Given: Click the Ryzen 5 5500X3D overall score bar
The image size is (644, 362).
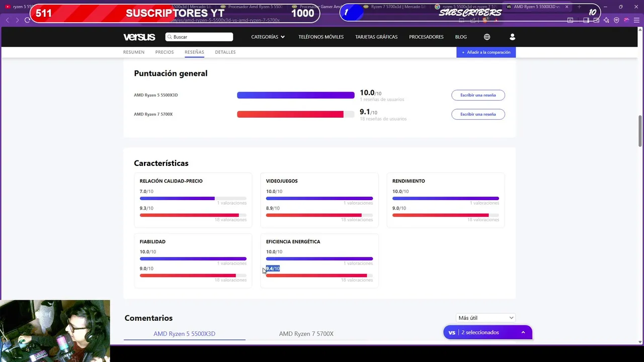Looking at the screenshot, I should pos(296,95).
